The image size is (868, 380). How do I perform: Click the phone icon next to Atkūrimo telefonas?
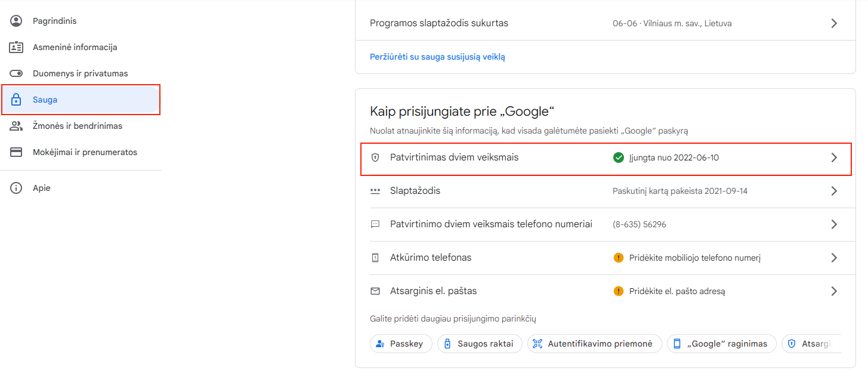tap(375, 258)
